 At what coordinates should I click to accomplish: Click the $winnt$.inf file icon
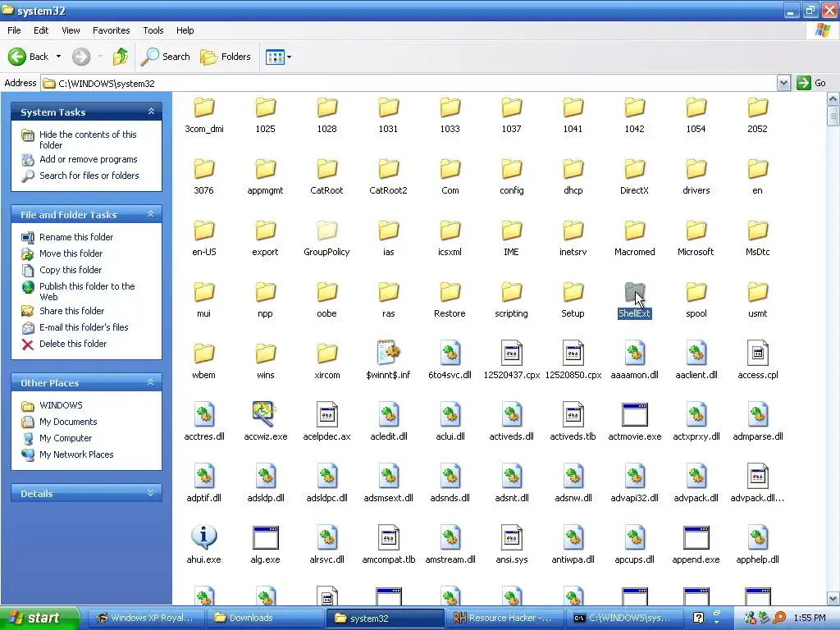(388, 354)
